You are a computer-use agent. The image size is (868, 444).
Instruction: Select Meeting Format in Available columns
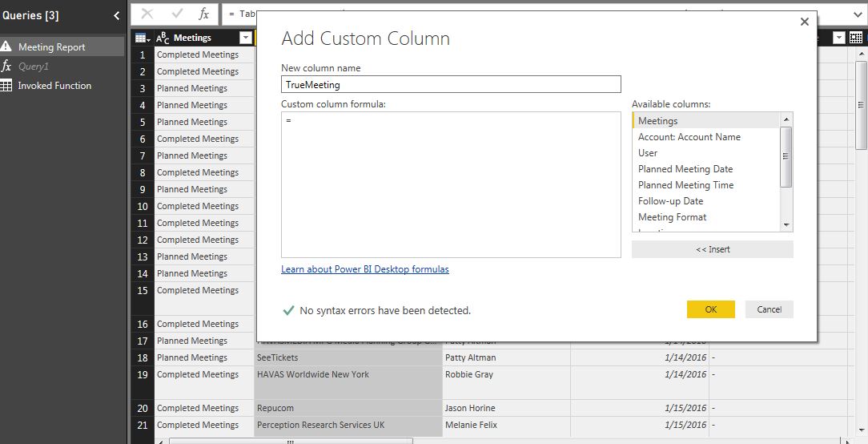point(705,217)
